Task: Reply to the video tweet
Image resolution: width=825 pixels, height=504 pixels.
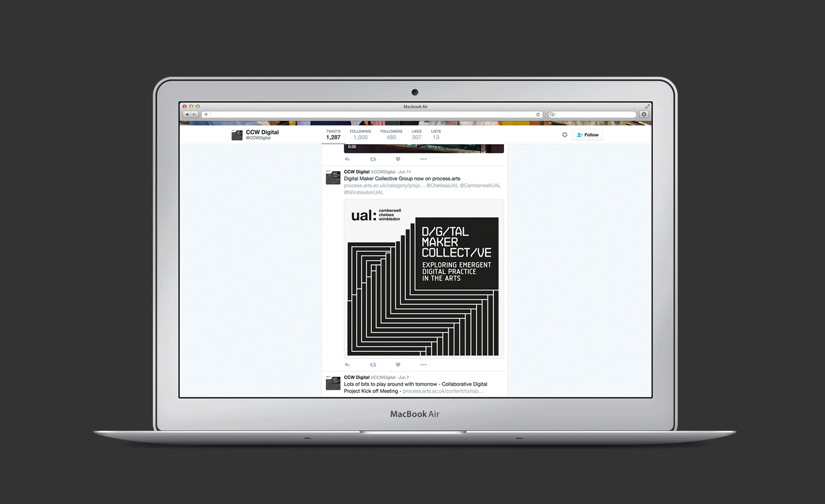Action: pos(347,159)
